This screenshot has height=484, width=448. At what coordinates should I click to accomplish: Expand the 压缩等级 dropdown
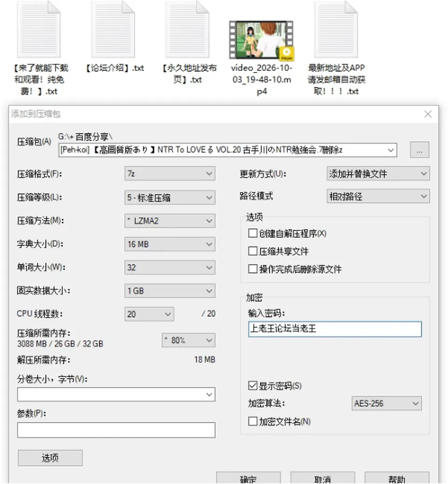point(169,198)
